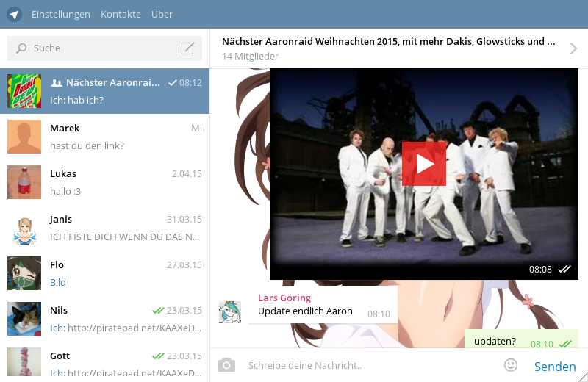Click the search magnifier icon
588x382 pixels.
[21, 48]
